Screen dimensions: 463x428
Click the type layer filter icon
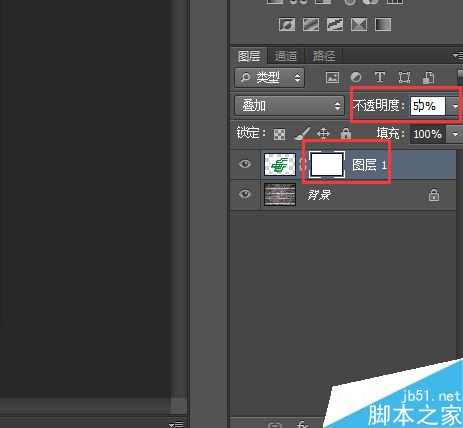coord(380,77)
